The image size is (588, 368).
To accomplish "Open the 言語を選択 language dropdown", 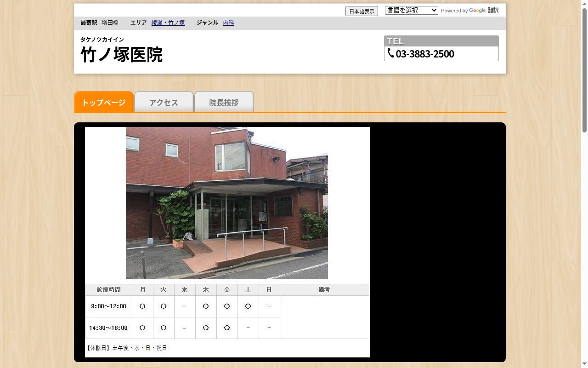I will point(411,10).
